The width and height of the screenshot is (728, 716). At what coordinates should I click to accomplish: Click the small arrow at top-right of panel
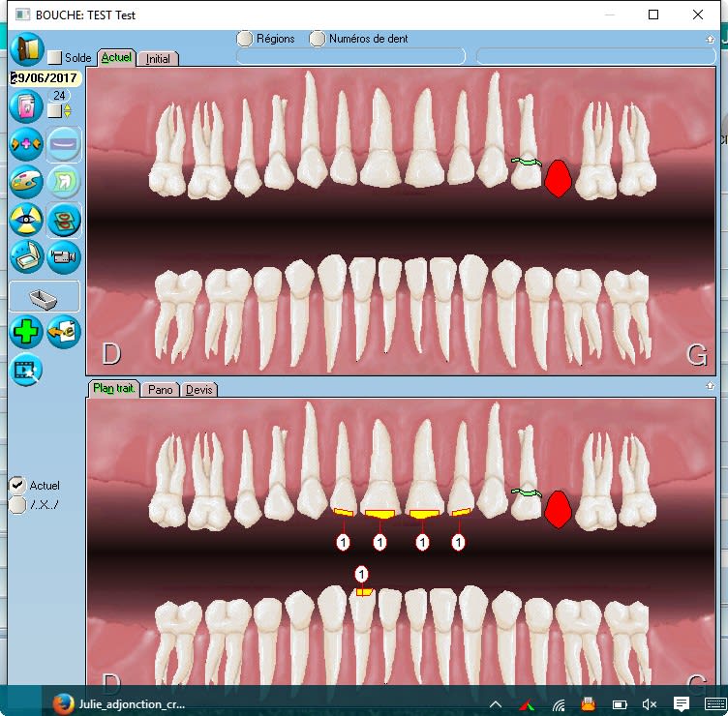(710, 39)
